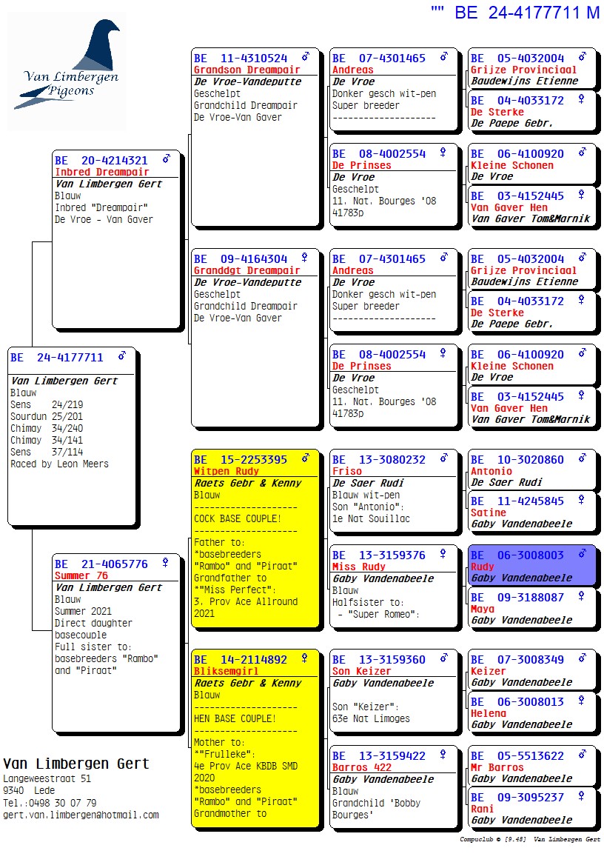The width and height of the screenshot is (604, 868).
Task: Click female symbol on Miss Rudy box
Action: click(443, 554)
